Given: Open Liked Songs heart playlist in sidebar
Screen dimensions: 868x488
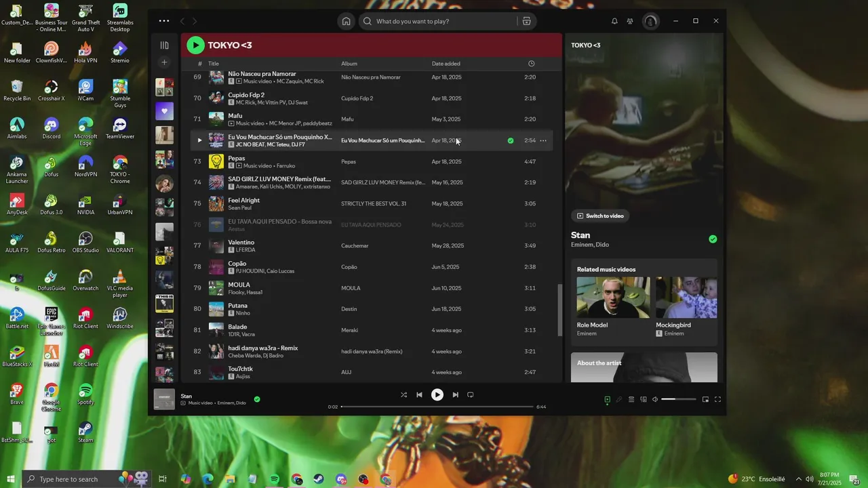Looking at the screenshot, I should (x=164, y=111).
